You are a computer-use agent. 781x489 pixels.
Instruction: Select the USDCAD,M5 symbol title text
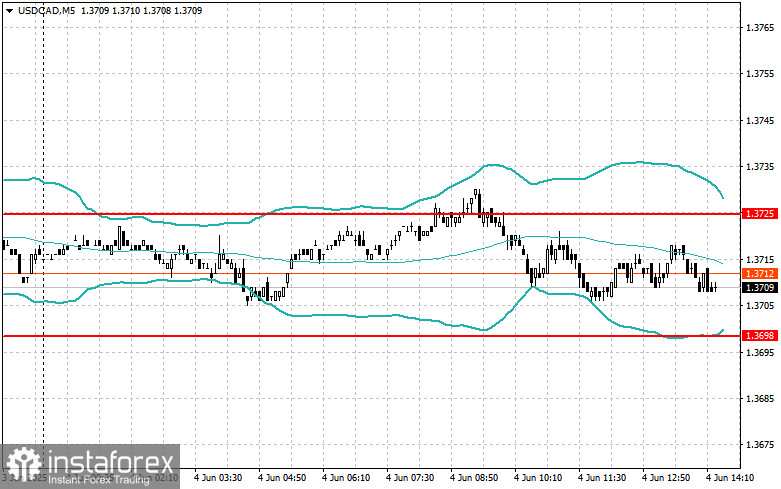(x=46, y=10)
